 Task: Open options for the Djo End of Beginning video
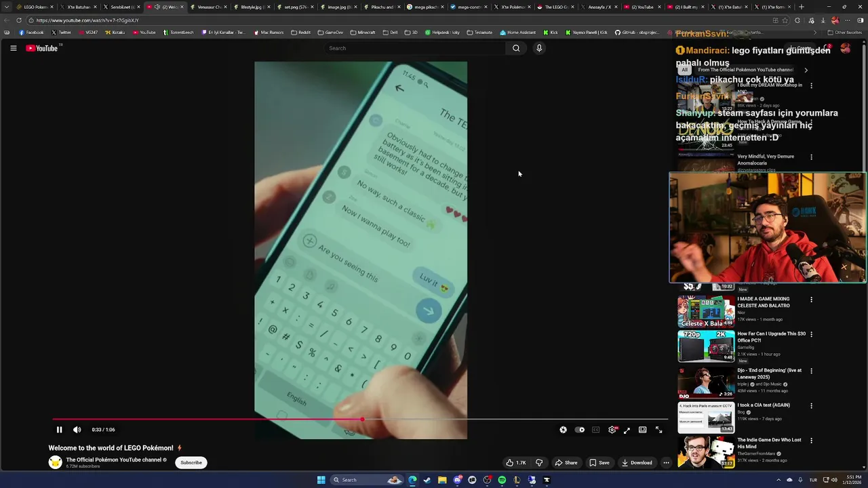811,371
